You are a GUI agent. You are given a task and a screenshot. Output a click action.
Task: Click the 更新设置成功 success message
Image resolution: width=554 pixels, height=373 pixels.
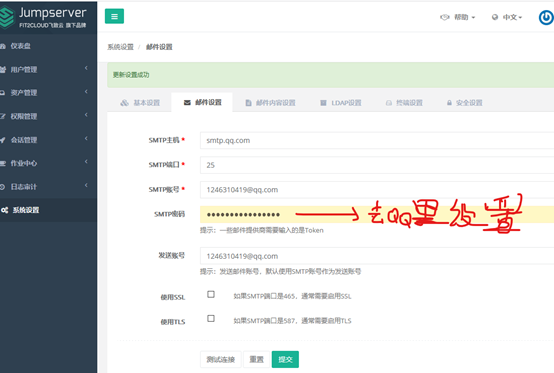tap(131, 75)
